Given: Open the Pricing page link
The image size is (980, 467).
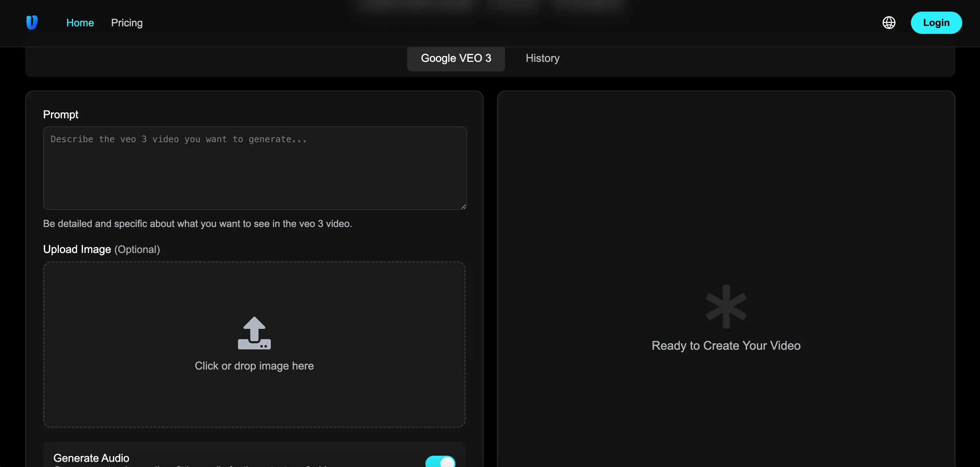Looking at the screenshot, I should [127, 23].
